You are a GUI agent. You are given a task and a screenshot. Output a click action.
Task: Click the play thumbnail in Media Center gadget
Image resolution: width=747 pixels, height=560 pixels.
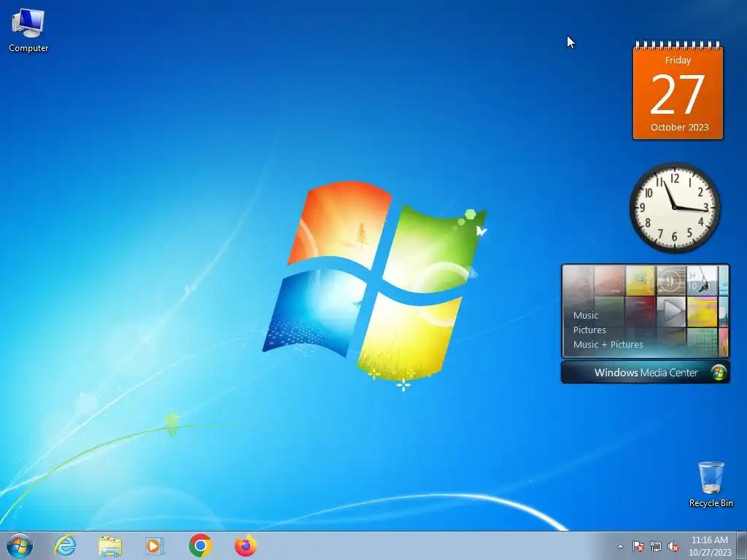pos(671,311)
